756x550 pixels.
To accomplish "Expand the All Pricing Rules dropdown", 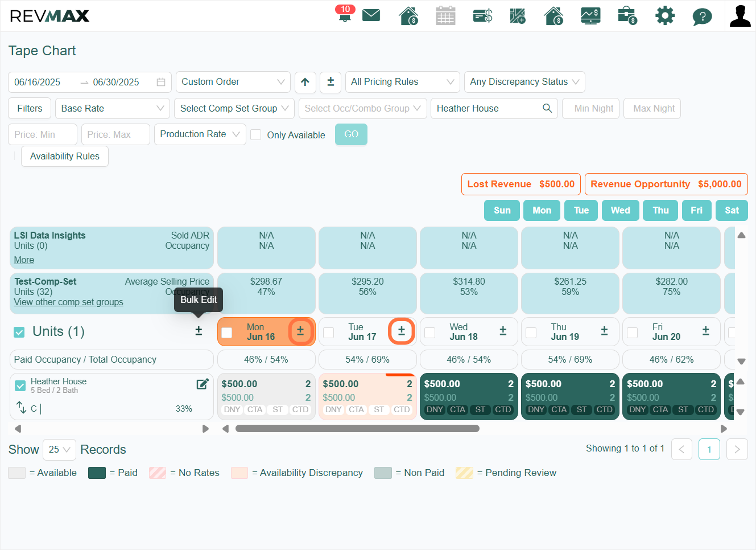I will pos(403,82).
